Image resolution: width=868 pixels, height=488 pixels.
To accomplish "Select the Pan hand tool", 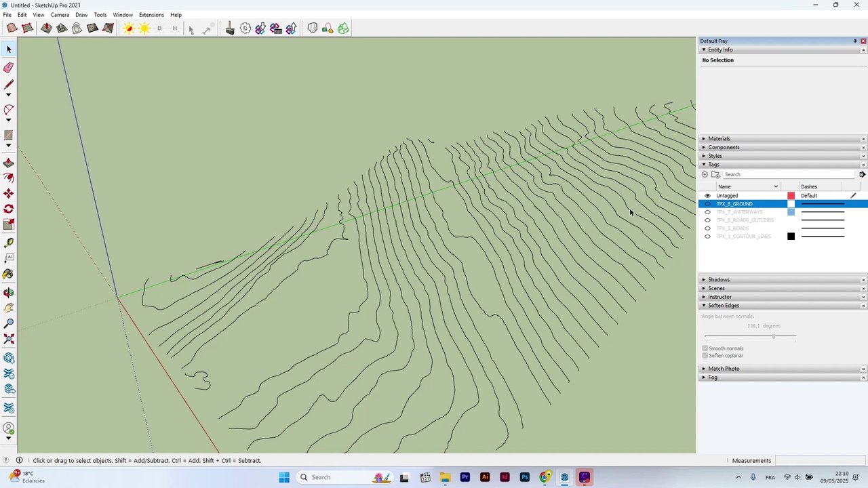I will 9,308.
